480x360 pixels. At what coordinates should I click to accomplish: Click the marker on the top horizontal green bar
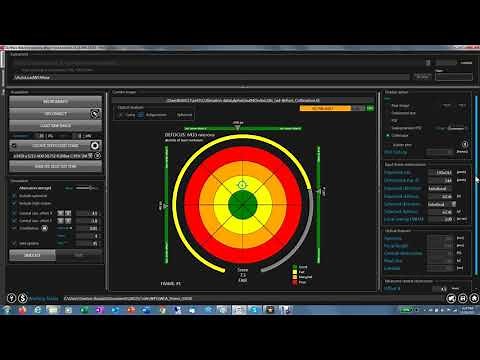tap(238, 127)
